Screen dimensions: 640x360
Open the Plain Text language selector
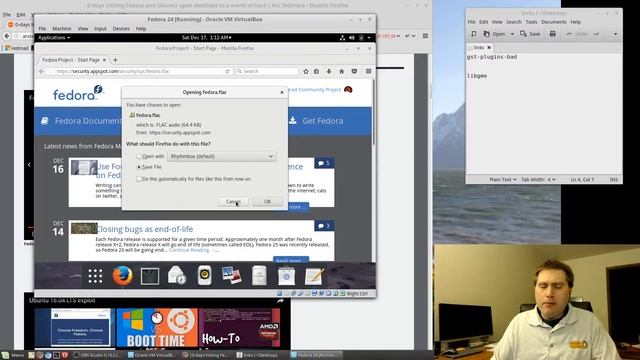click(x=502, y=180)
